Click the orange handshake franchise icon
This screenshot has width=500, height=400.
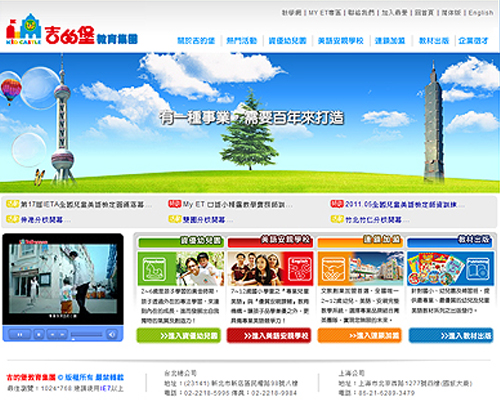pyautogui.click(x=333, y=269)
